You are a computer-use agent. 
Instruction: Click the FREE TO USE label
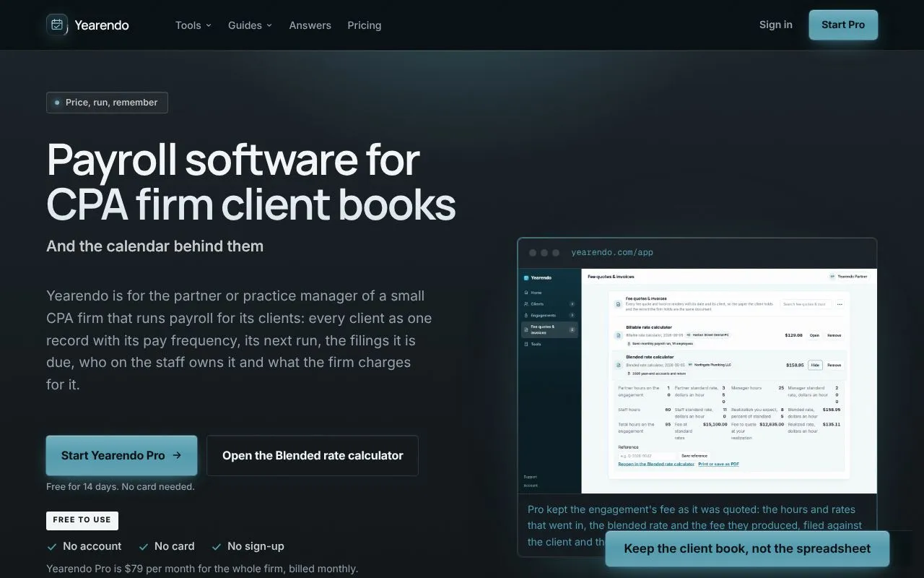(x=82, y=520)
